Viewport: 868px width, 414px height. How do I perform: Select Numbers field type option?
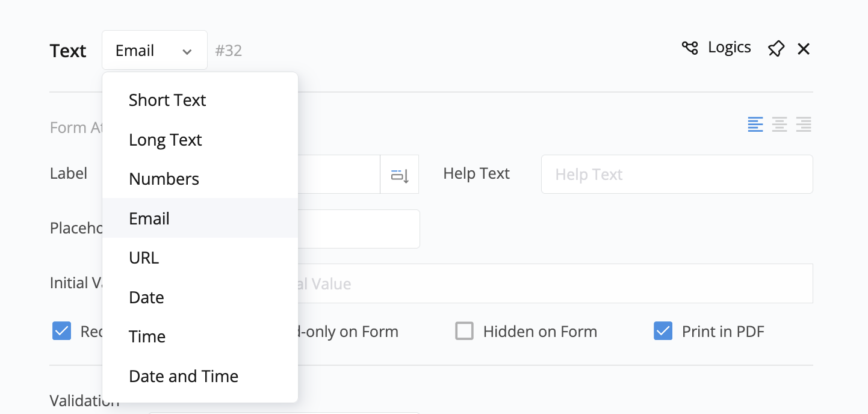[x=164, y=179]
